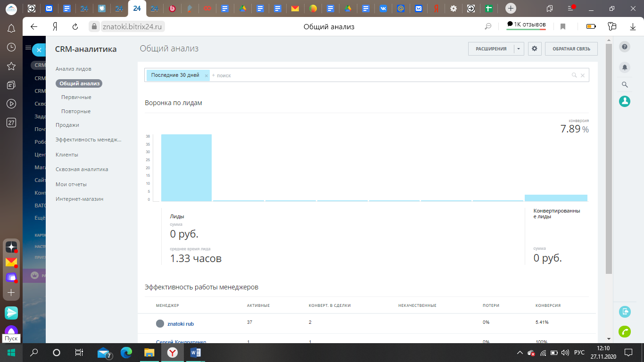The width and height of the screenshot is (644, 362).
Task: Open the help question mark icon
Action: click(x=625, y=47)
